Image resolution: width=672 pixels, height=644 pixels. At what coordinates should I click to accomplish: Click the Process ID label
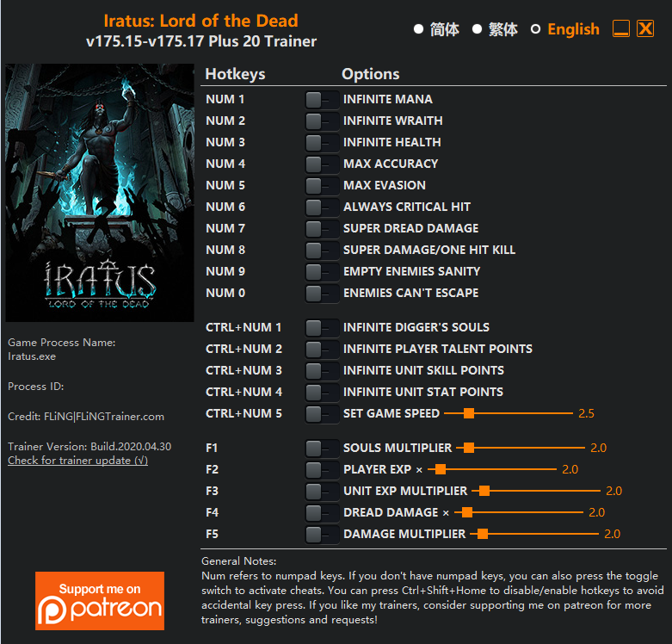coord(35,387)
